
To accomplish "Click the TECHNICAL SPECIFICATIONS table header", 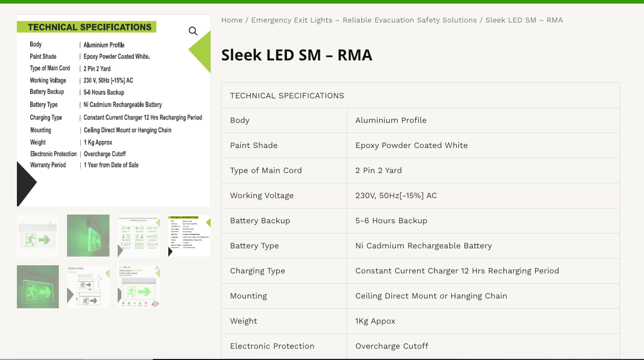I will (420, 95).
